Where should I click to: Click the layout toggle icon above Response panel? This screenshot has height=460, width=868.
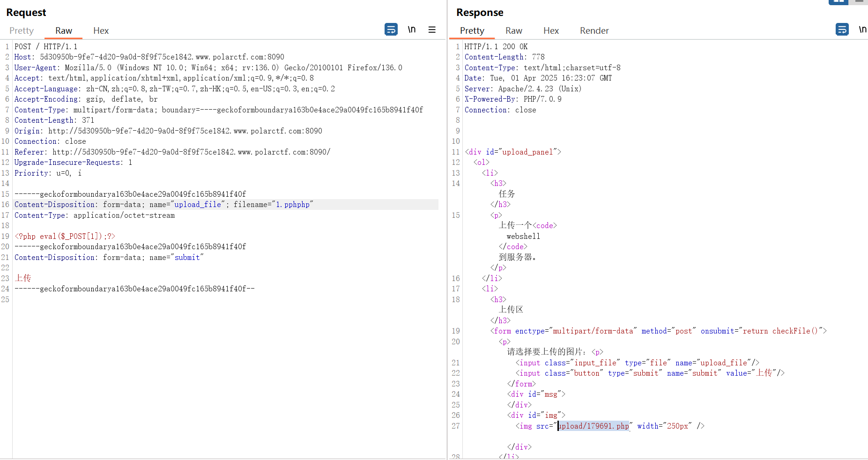click(x=838, y=1)
